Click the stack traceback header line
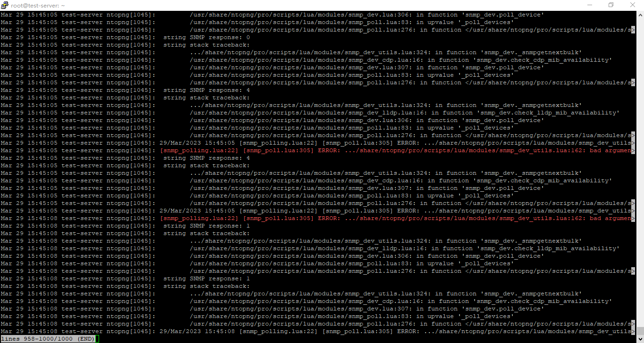 click(x=208, y=45)
